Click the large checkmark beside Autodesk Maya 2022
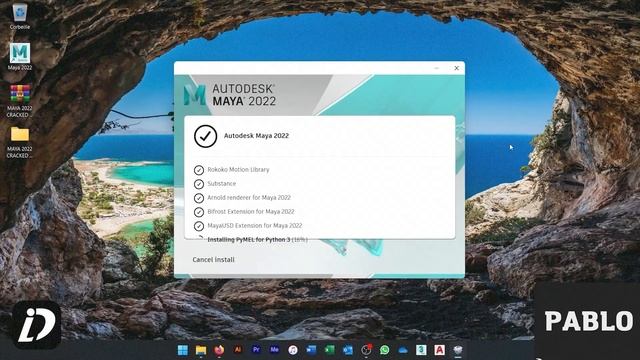This screenshot has width=640, height=360. 205,136
